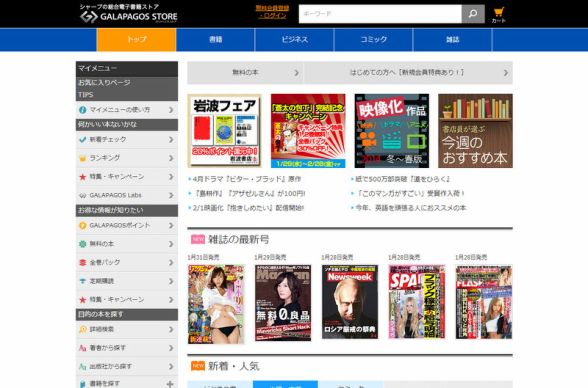Viewport: 588px width, 388px height.
Task: Click the お気に入りページ sidebar entry
Action: [104, 82]
